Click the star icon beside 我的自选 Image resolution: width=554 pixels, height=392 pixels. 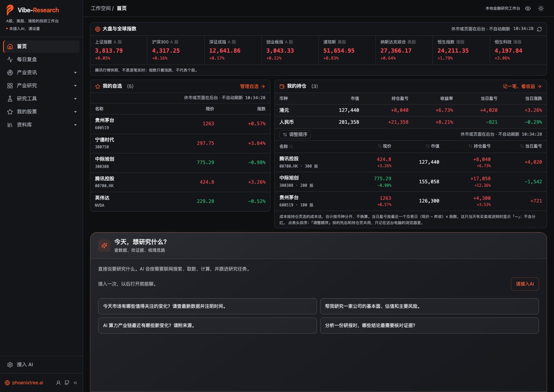coord(98,86)
